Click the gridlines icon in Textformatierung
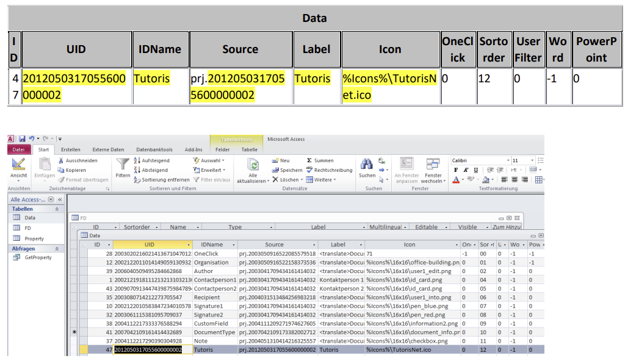This screenshot has width=639, height=364. click(x=538, y=179)
